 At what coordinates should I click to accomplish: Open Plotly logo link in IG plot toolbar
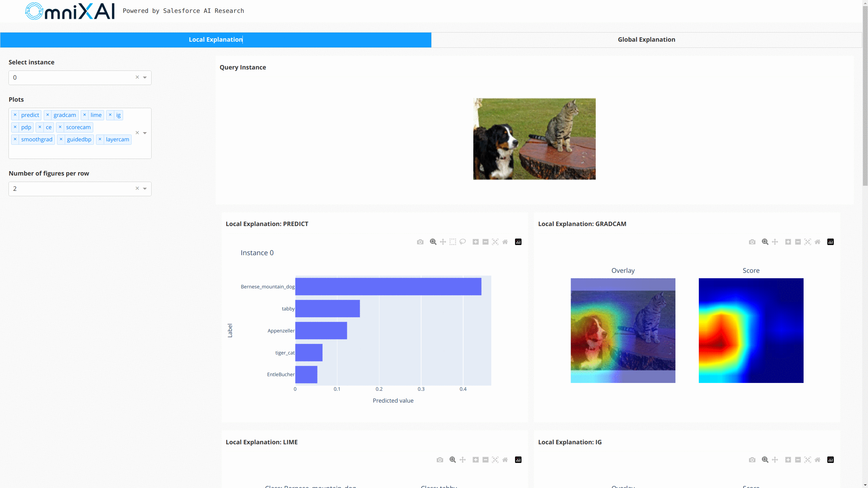point(830,460)
